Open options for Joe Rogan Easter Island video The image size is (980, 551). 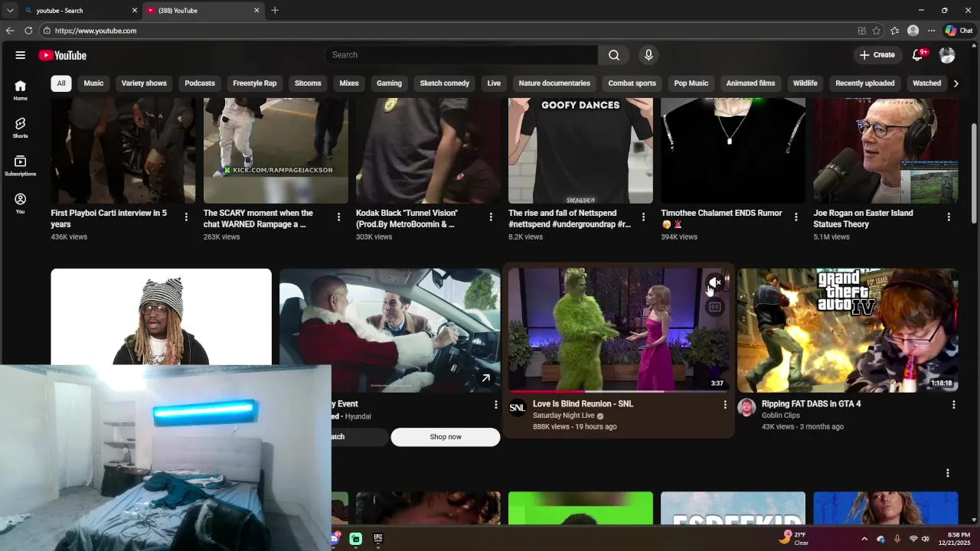949,217
